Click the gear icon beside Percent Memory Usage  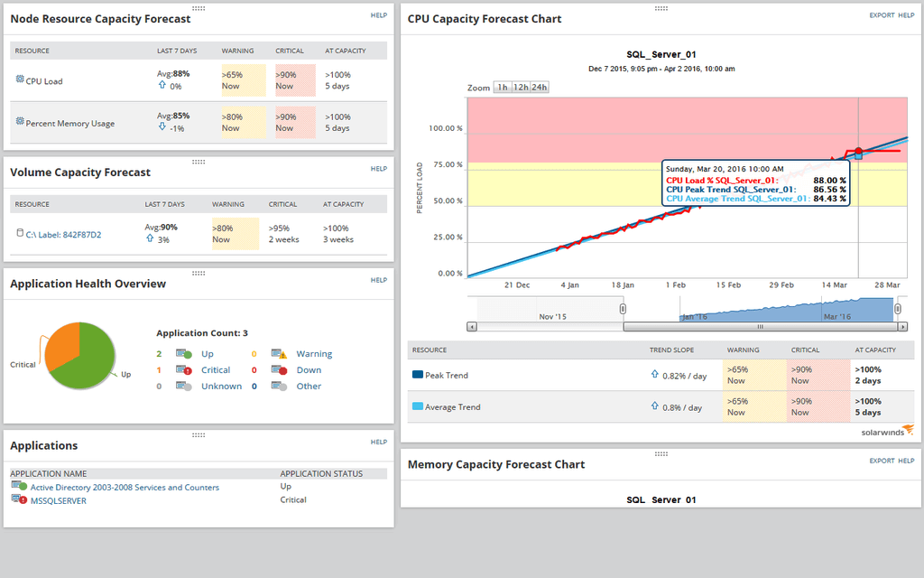coord(18,122)
